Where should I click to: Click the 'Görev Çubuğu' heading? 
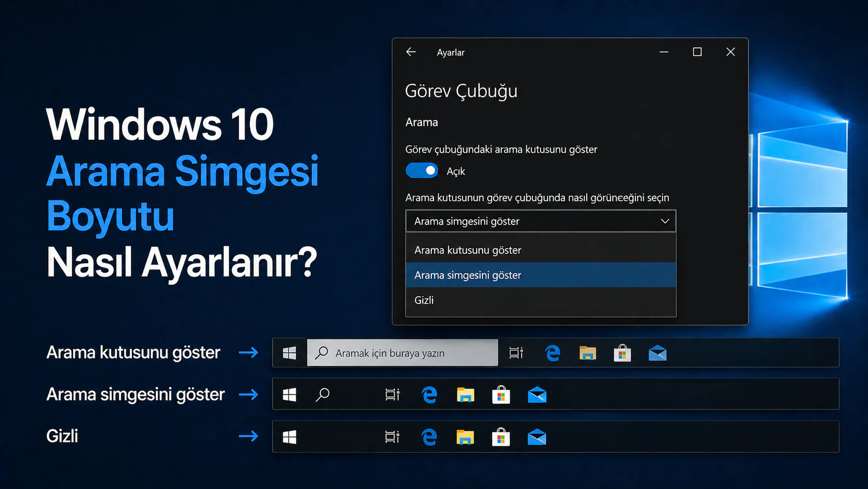click(x=461, y=91)
